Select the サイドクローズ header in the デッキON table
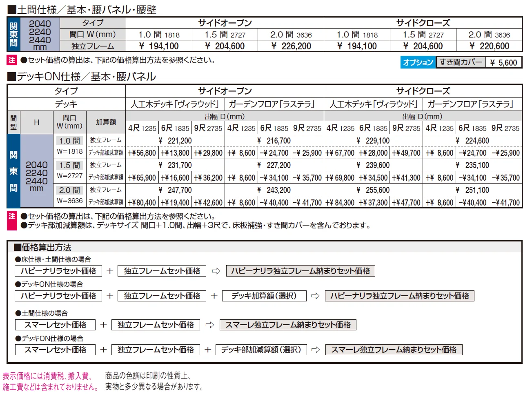Image resolution: width=532 pixels, height=394 pixels. pyautogui.click(x=423, y=91)
